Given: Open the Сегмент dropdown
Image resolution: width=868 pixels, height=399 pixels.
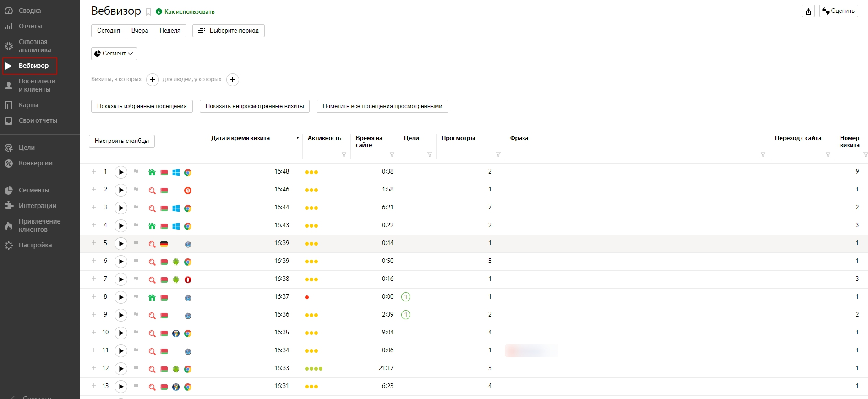Looking at the screenshot, I should coord(114,54).
